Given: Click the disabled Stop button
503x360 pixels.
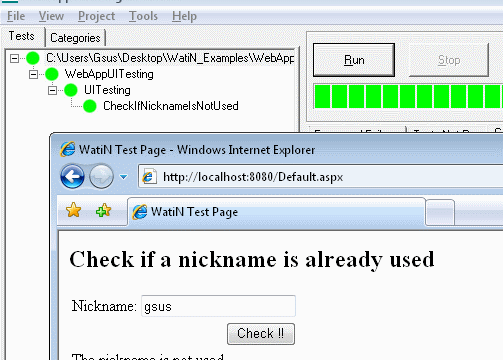Looking at the screenshot, I should pyautogui.click(x=449, y=60).
